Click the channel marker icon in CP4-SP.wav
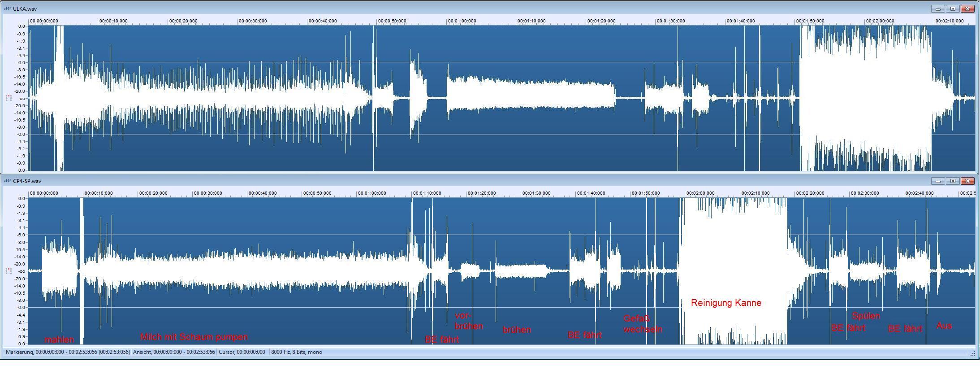980x392 pixels. click(x=9, y=271)
